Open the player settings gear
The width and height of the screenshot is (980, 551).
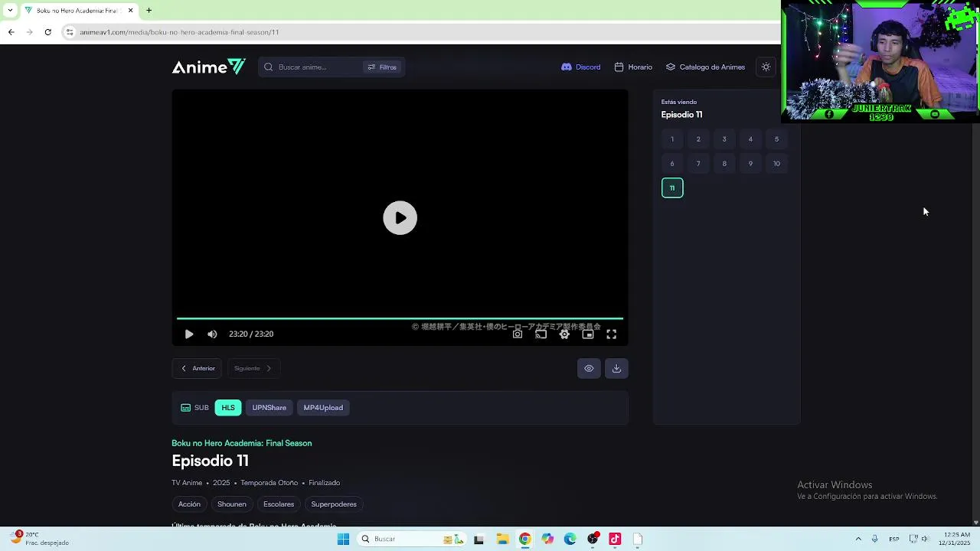564,334
